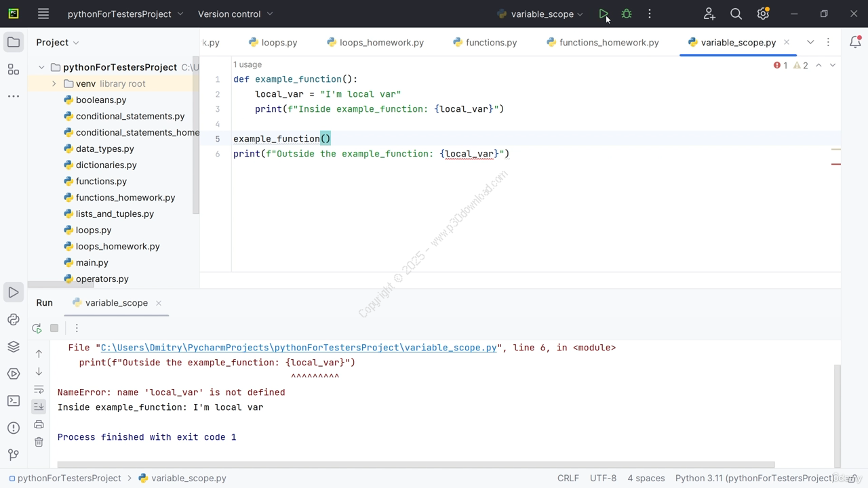The image size is (868, 488).
Task: Open editor tab options kebab menu
Action: (828, 42)
